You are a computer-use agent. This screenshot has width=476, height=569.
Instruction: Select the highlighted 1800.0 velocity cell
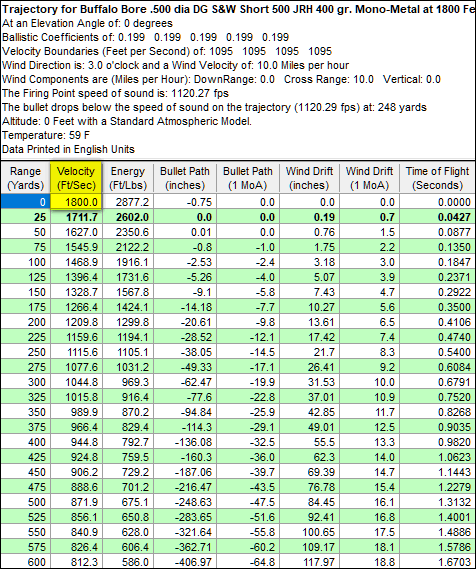point(76,202)
